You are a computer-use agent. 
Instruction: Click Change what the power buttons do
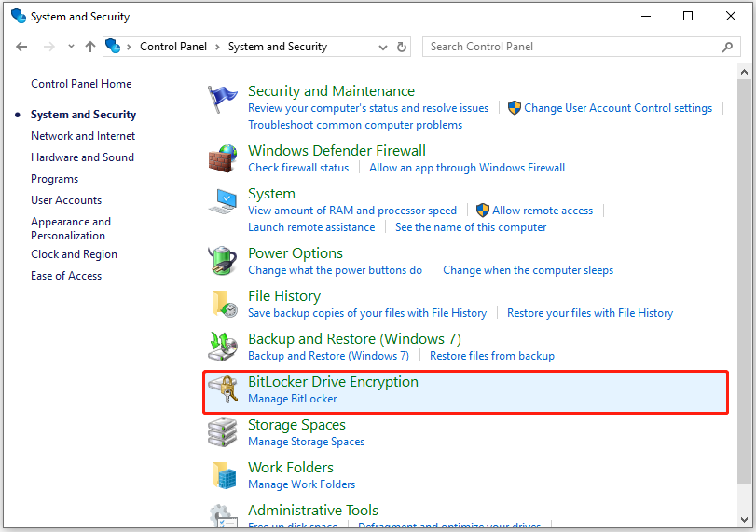pos(335,270)
